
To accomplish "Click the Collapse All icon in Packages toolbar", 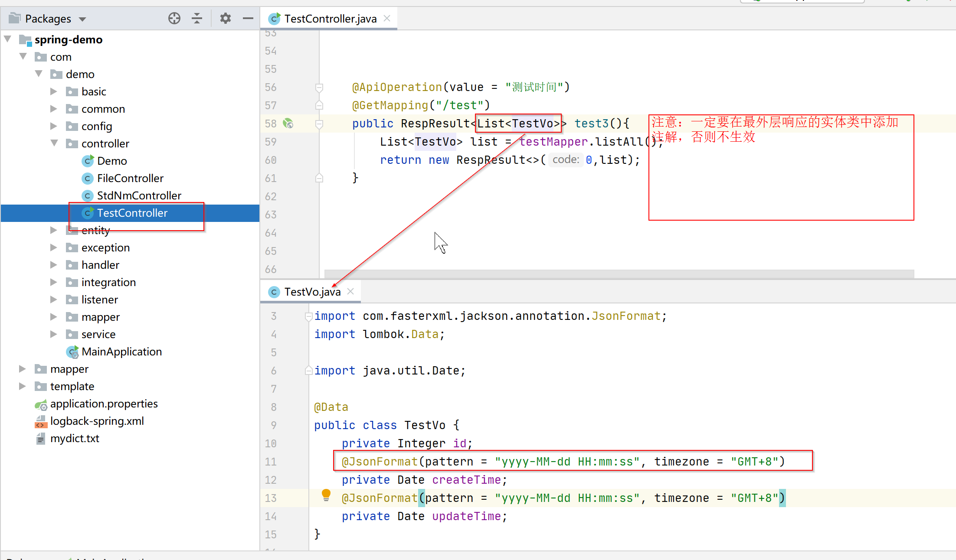I will tap(197, 18).
